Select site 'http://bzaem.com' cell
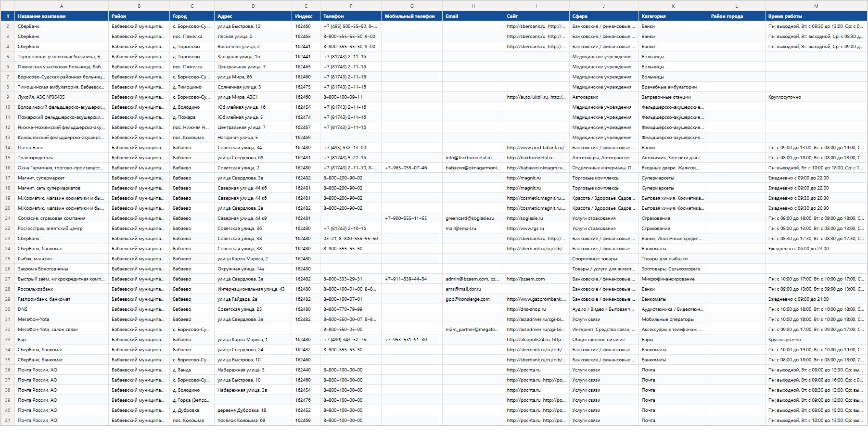This screenshot has width=868, height=434. (x=536, y=279)
